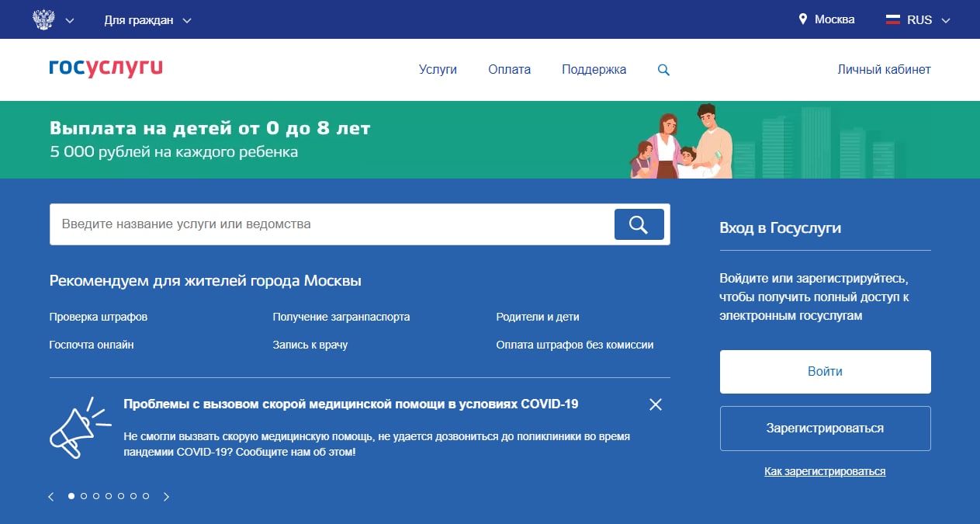Click Рекомендуем для жителей города Москвы heading

point(206,281)
